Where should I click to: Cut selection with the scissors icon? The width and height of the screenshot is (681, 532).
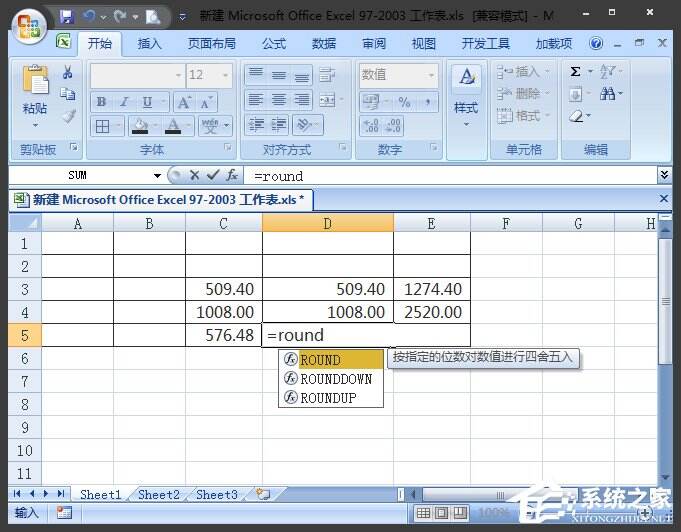click(68, 72)
